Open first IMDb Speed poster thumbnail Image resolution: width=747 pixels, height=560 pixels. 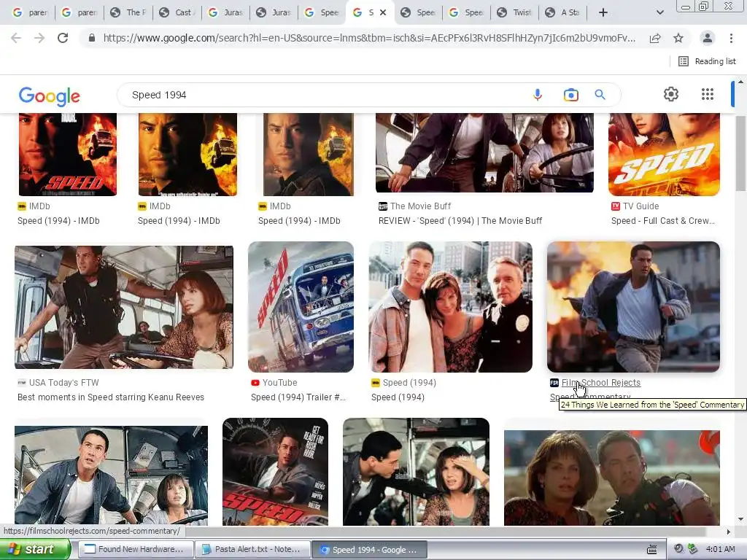(x=68, y=155)
